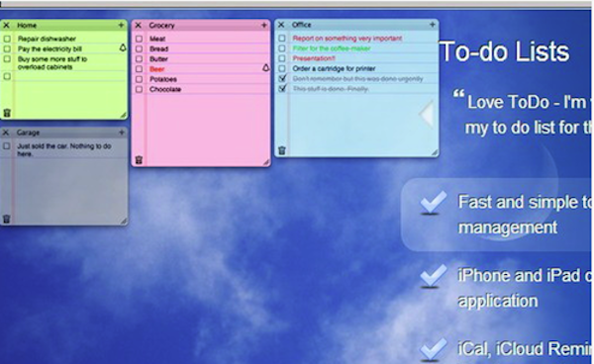The width and height of the screenshot is (594, 364).
Task: Mark Presentation task as done
Action: click(x=282, y=58)
